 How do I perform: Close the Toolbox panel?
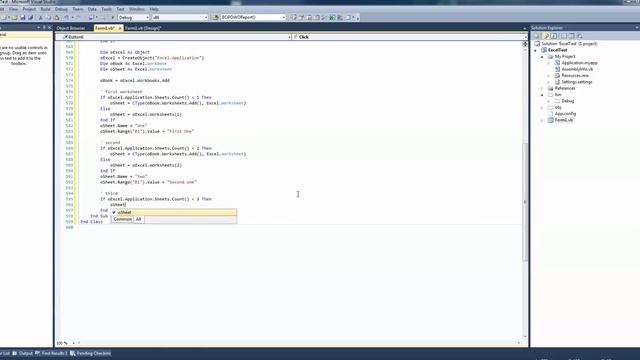pyautogui.click(x=50, y=28)
